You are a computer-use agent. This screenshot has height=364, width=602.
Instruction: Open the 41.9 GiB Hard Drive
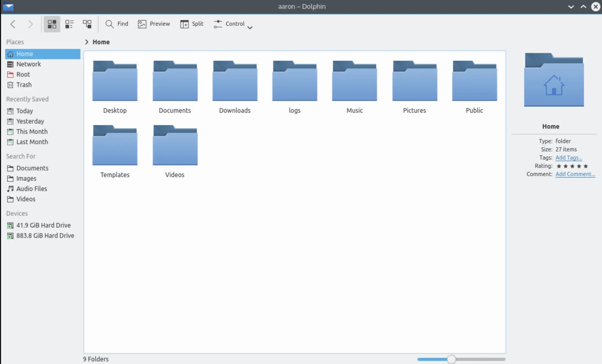pyautogui.click(x=43, y=225)
